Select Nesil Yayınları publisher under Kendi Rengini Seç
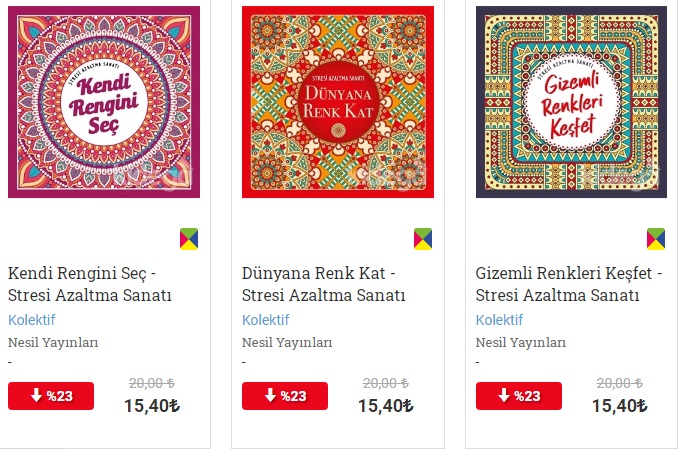692x450 pixels. [53, 343]
